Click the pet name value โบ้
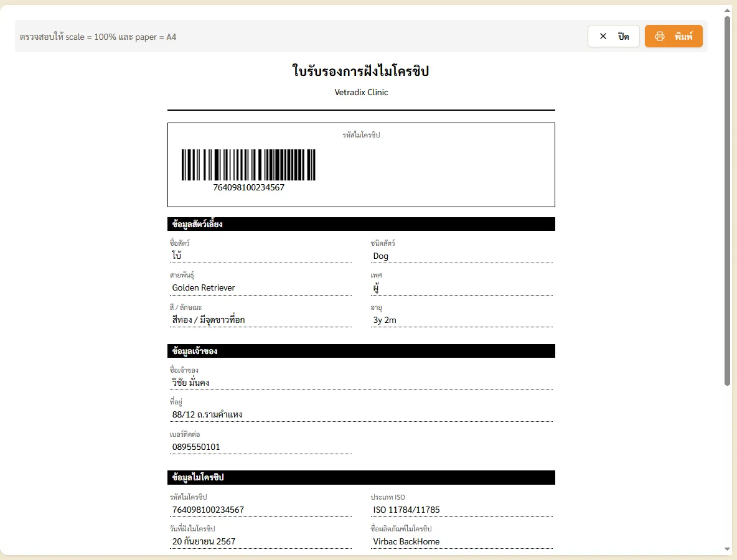Viewport: 737px width, 560px height. tap(176, 255)
